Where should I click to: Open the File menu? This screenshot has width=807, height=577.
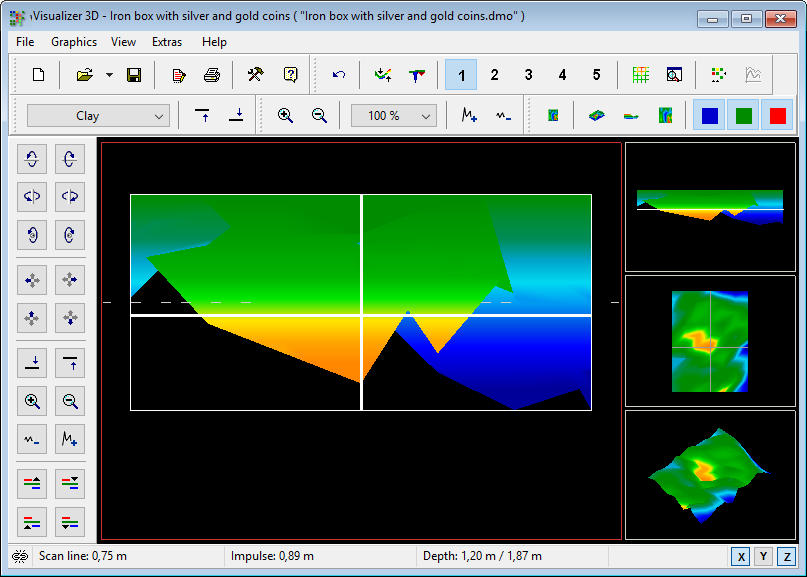tap(25, 42)
